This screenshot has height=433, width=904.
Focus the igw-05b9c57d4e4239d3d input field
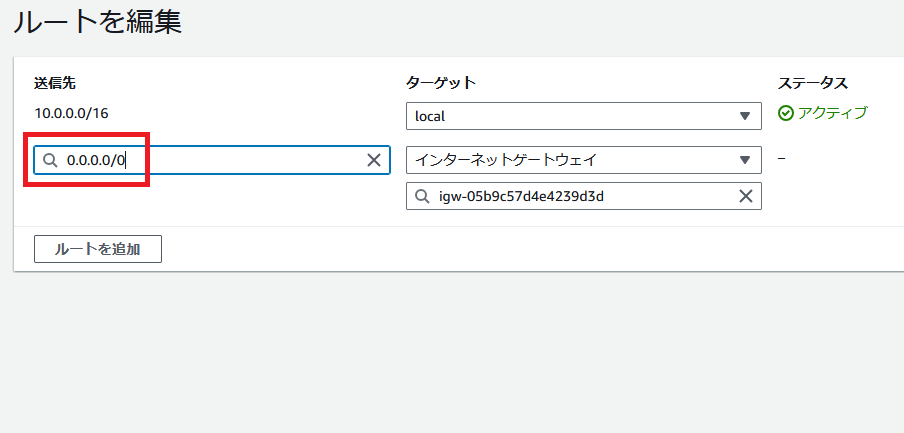(583, 197)
